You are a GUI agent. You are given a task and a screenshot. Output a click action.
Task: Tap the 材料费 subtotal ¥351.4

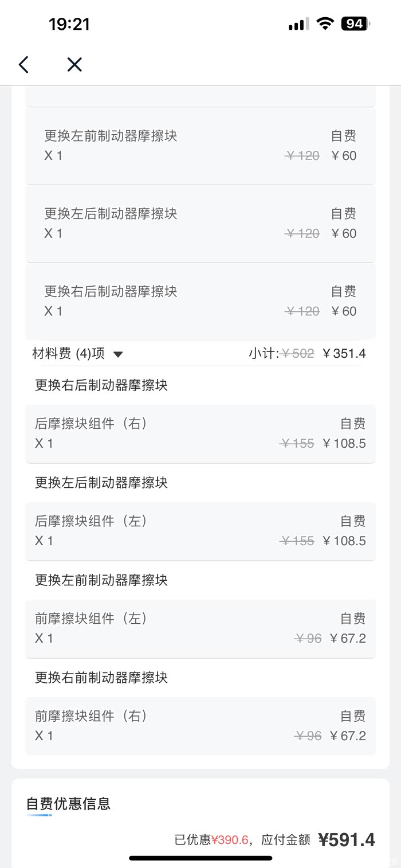[x=344, y=354]
